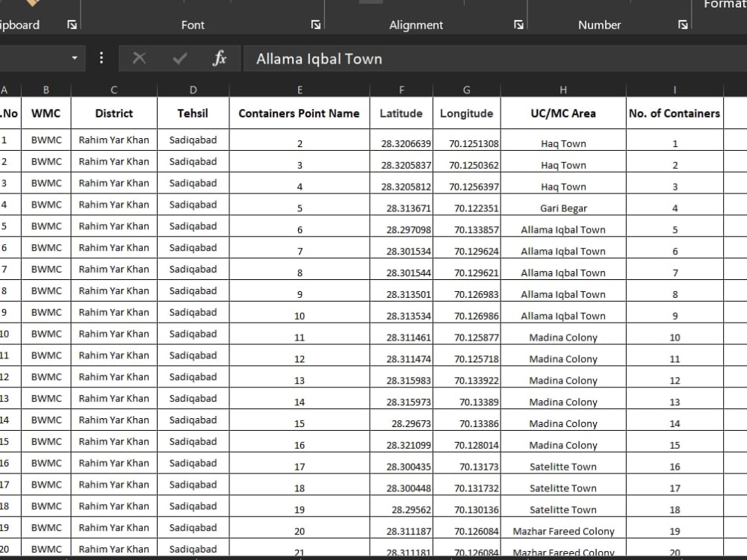
Task: Select longitude cell 70.130136
Action: click(x=467, y=506)
